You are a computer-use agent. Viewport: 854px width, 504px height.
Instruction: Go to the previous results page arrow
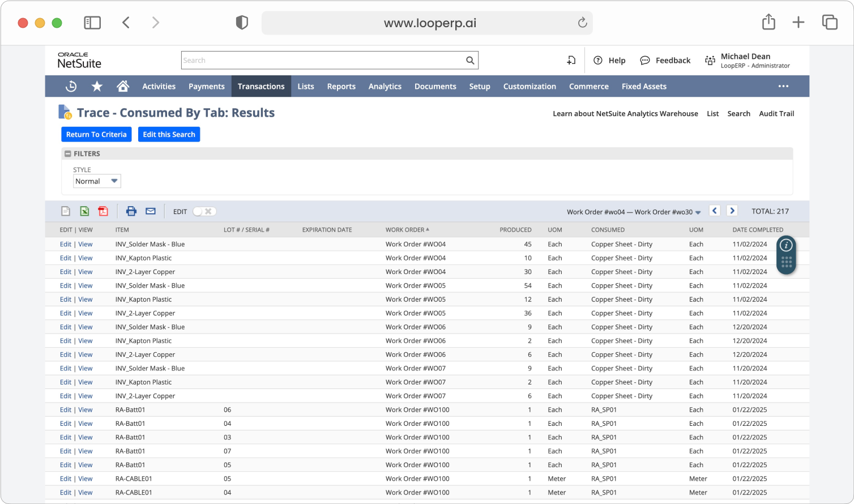coord(715,211)
